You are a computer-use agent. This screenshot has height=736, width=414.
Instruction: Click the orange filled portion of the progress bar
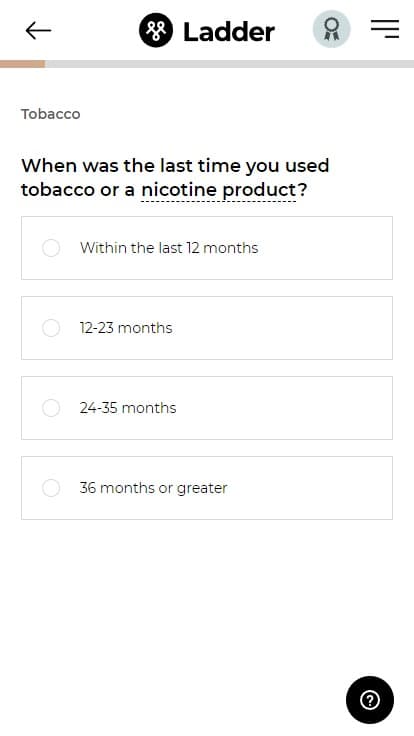[23, 64]
